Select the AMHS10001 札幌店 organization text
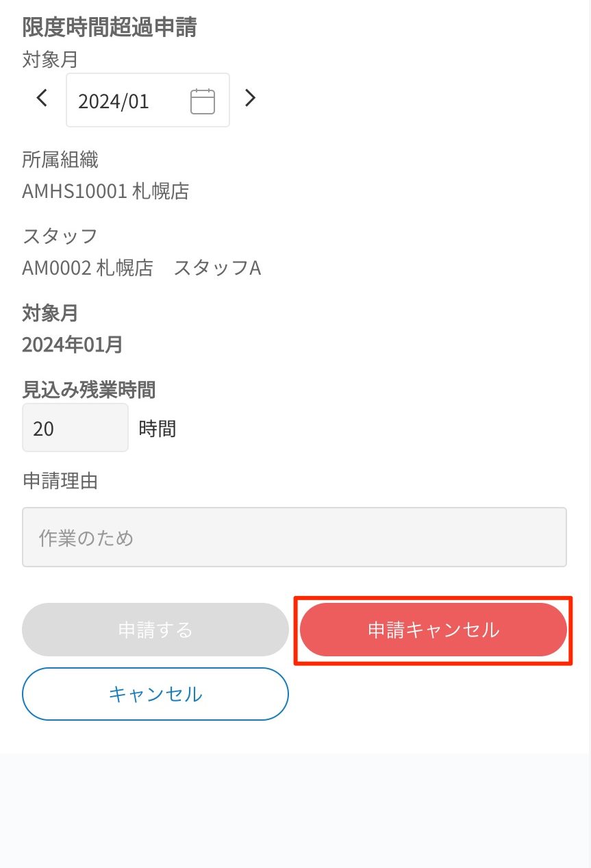The height and width of the screenshot is (868, 591). tap(105, 191)
